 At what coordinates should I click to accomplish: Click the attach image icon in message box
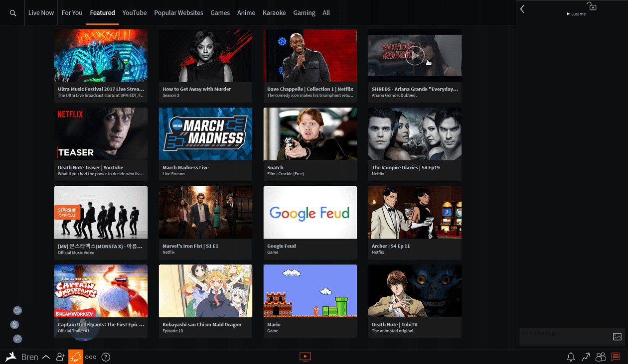[617, 337]
